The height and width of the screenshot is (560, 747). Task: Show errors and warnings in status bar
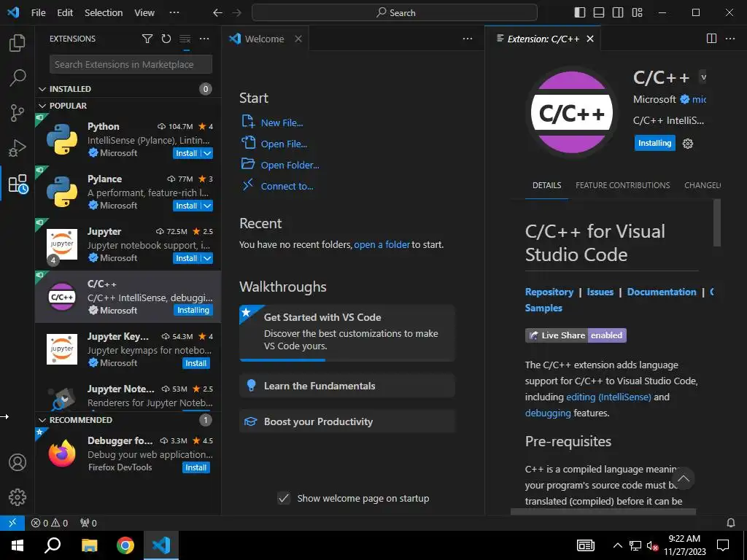point(49,523)
